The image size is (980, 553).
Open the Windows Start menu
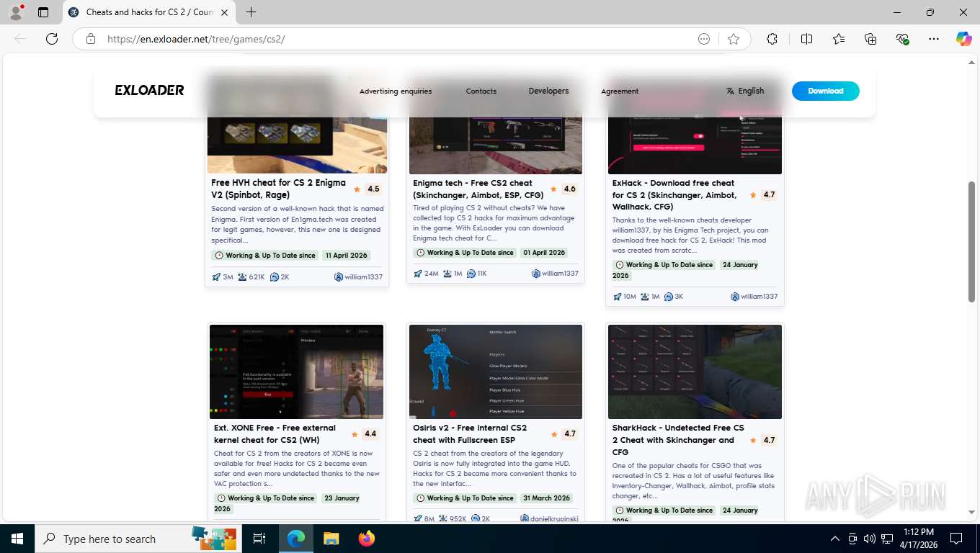[17, 539]
